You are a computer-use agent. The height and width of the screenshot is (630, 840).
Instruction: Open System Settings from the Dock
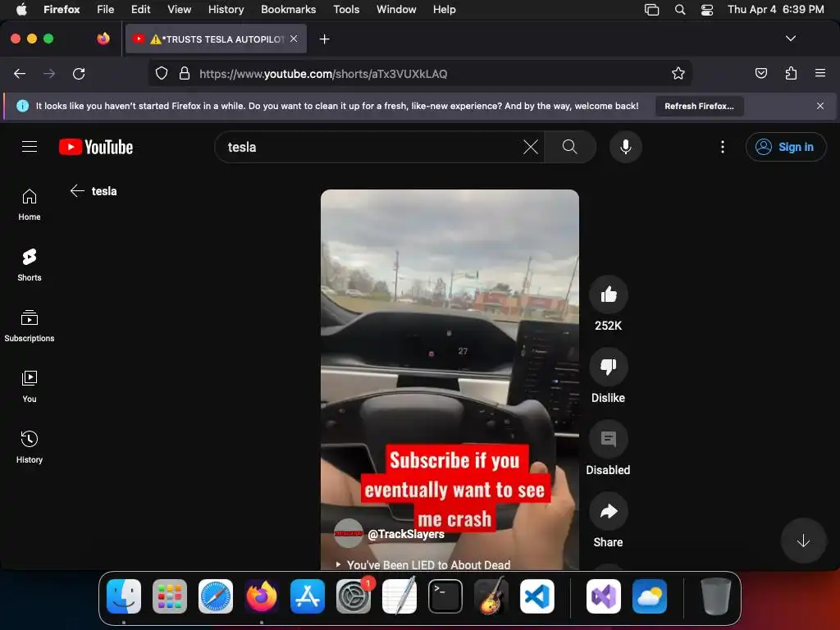point(354,596)
